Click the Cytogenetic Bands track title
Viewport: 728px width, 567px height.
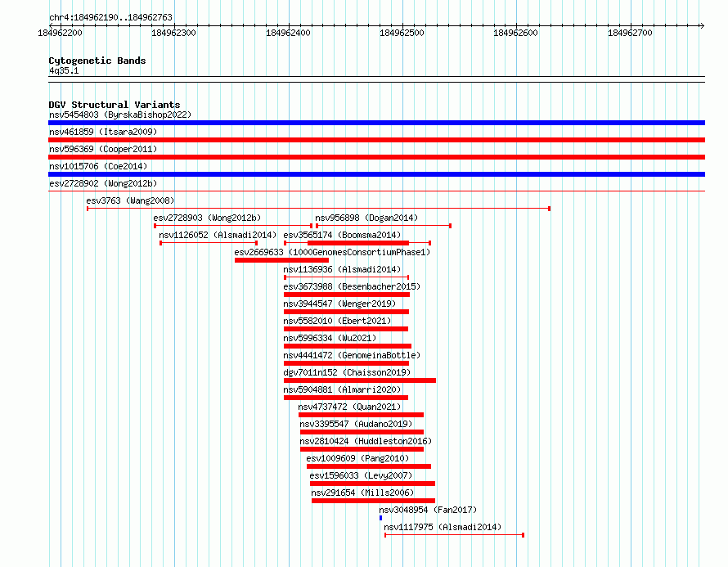(97, 61)
